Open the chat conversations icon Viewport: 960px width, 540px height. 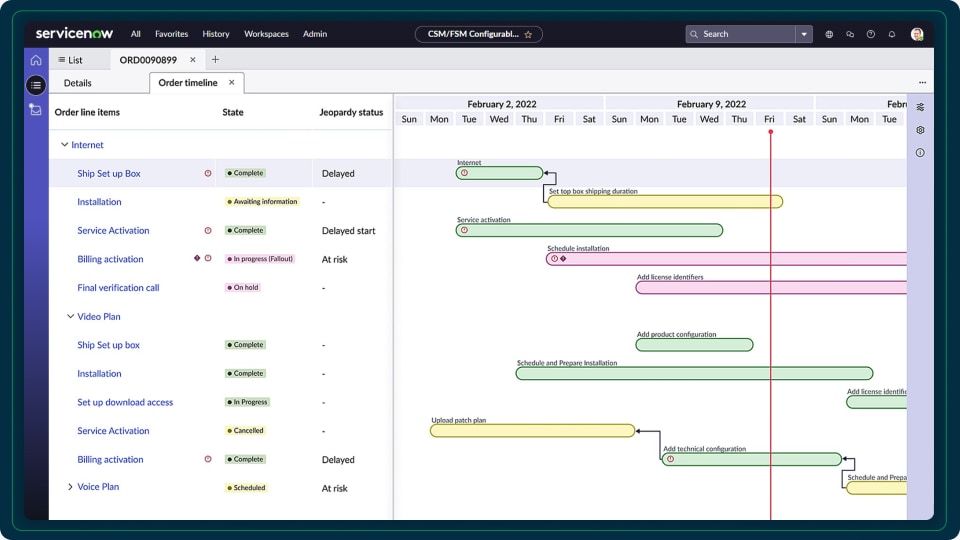(850, 34)
